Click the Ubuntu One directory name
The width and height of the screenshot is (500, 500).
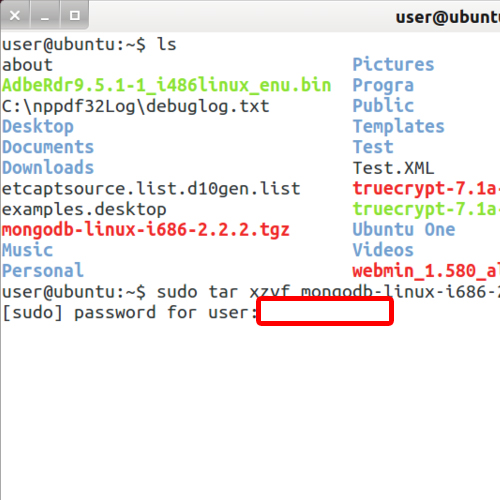404,230
